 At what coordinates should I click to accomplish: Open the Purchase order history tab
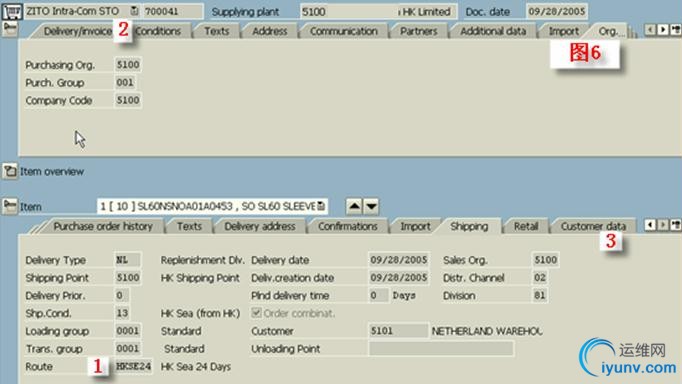103,227
